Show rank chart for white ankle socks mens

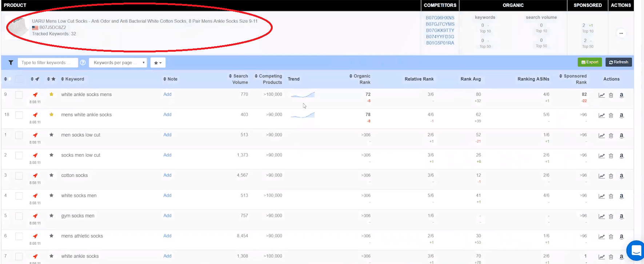pyautogui.click(x=602, y=95)
